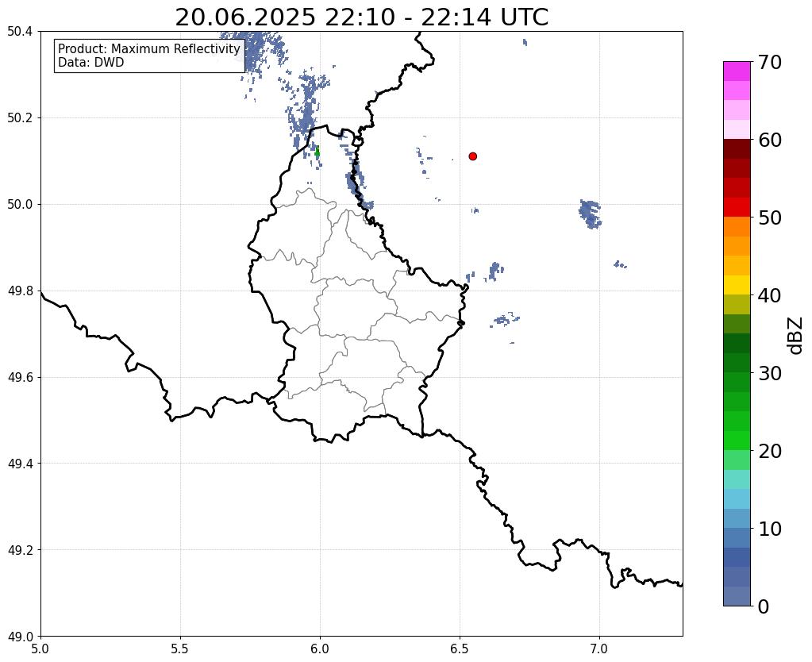The height and width of the screenshot is (662, 812).
Task: Click latitude axis label 49.4
Action: (20, 464)
